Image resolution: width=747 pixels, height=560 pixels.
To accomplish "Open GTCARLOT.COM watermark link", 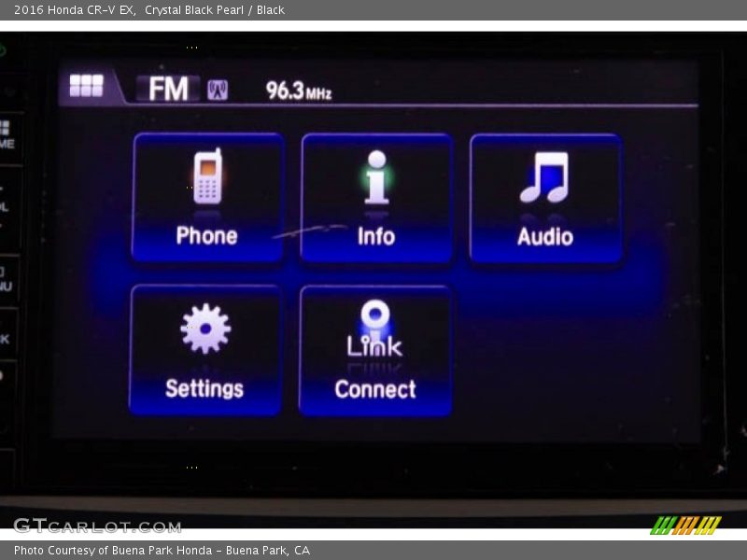I will [98, 526].
